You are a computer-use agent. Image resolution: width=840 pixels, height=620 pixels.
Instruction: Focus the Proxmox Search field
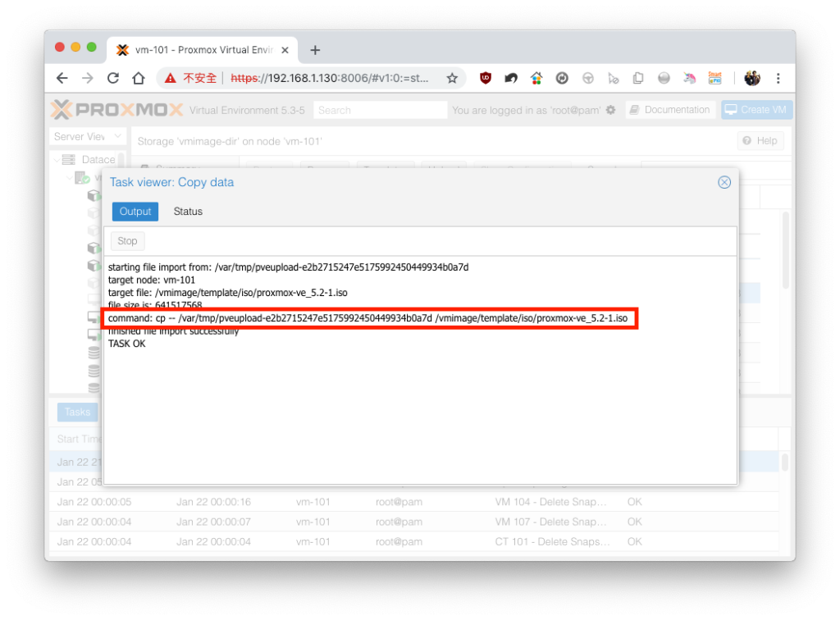pos(381,110)
